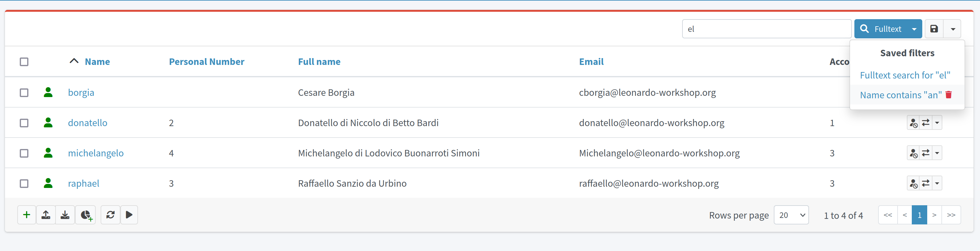Image resolution: width=980 pixels, height=251 pixels.
Task: Disable the donatello user account
Action: pos(913,123)
